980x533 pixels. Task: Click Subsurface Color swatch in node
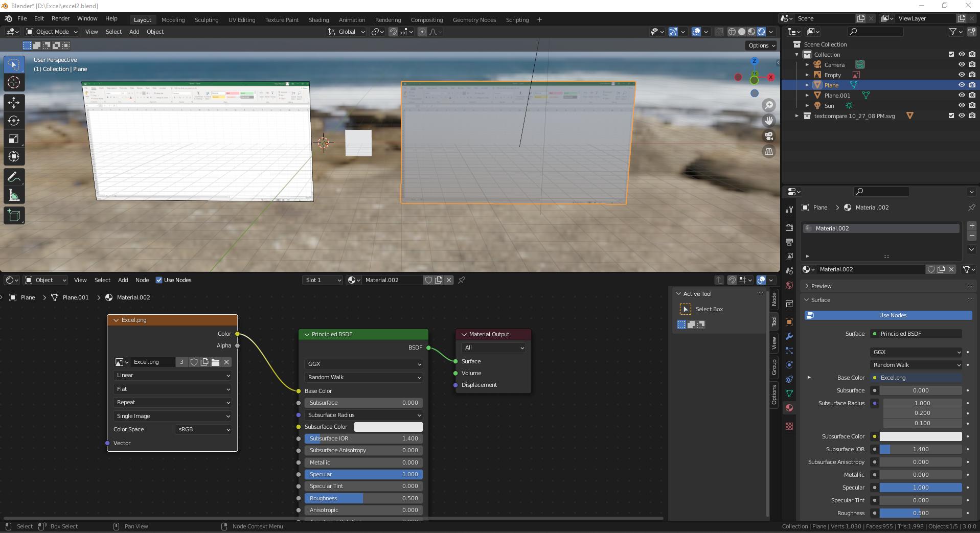coord(389,427)
